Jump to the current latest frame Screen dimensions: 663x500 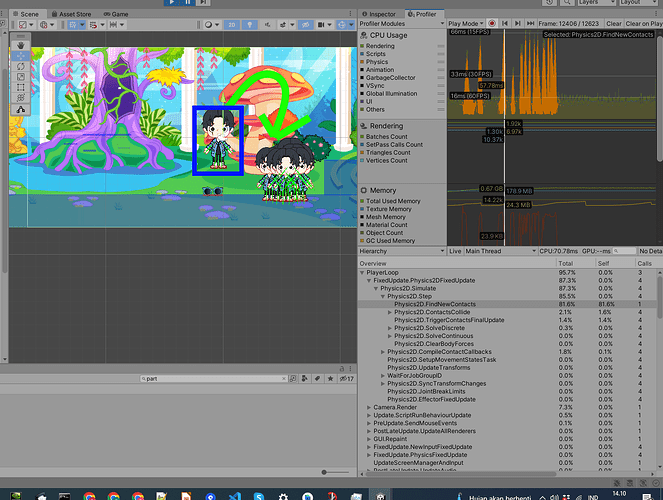click(x=530, y=23)
